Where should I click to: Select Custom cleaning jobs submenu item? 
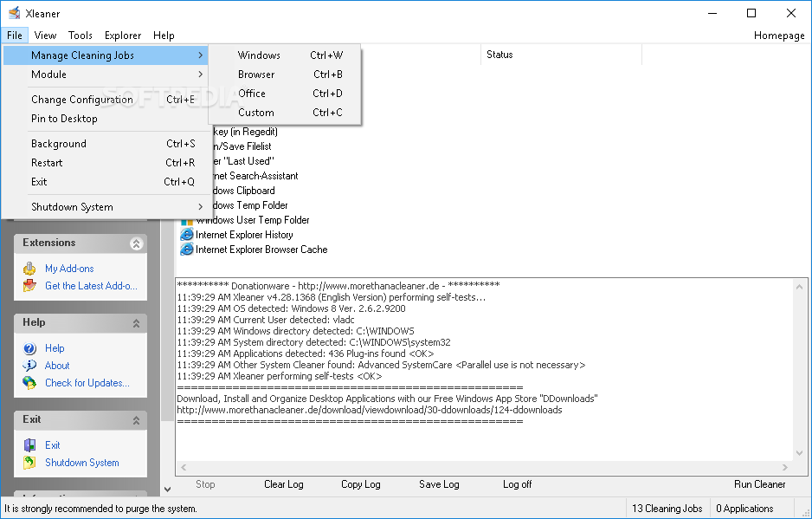(284, 113)
